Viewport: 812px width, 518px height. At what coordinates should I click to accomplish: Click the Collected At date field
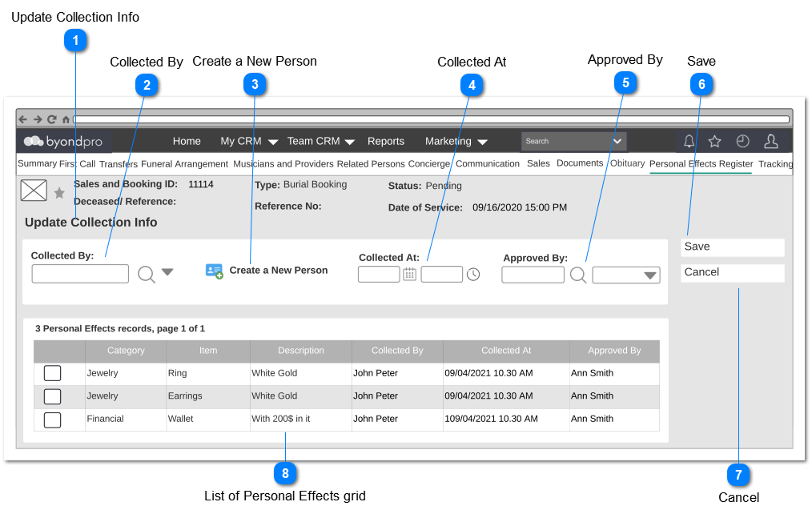click(x=379, y=274)
